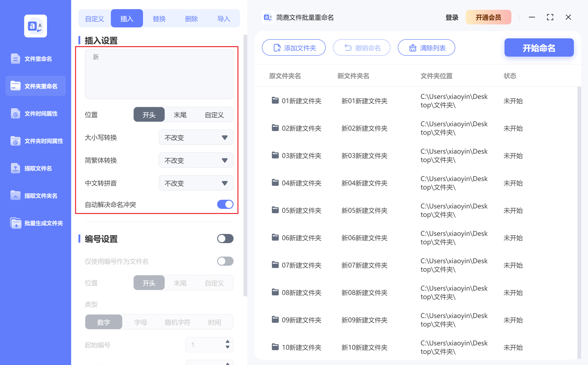Open 文件夹时间属性 panel
Image resolution: width=588 pixels, height=365 pixels.
35,141
